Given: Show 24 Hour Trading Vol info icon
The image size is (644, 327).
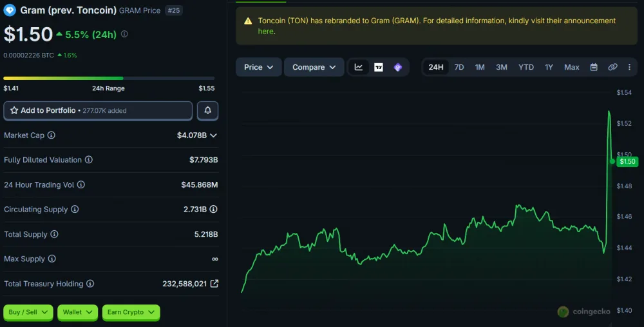Looking at the screenshot, I should (81, 184).
